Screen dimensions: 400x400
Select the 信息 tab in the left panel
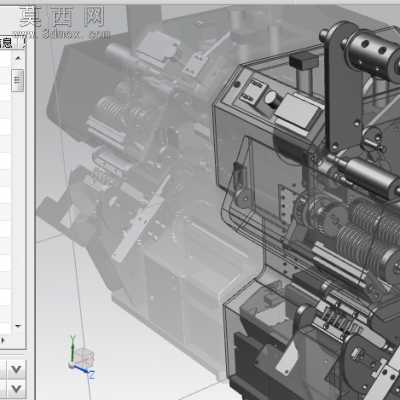click(x=7, y=42)
